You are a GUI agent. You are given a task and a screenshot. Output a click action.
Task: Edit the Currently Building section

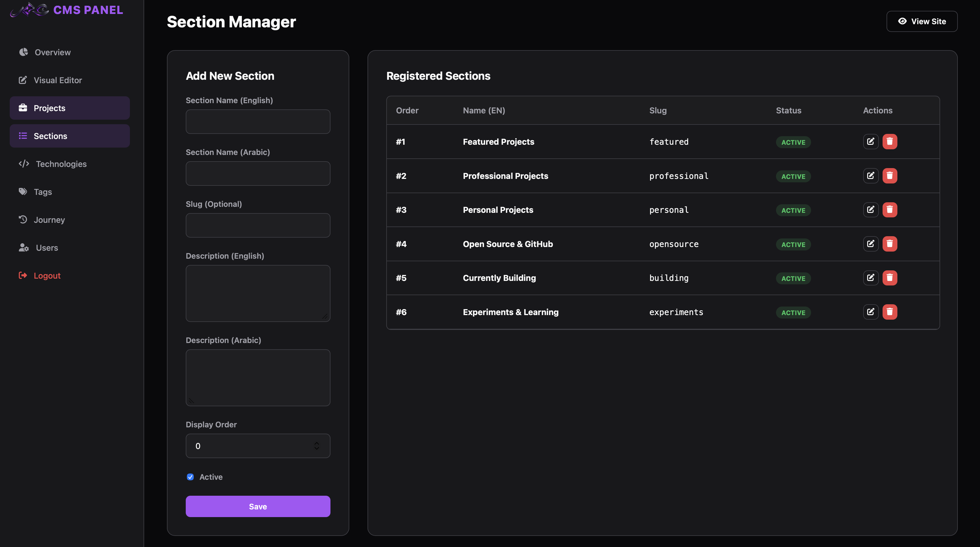coord(870,278)
